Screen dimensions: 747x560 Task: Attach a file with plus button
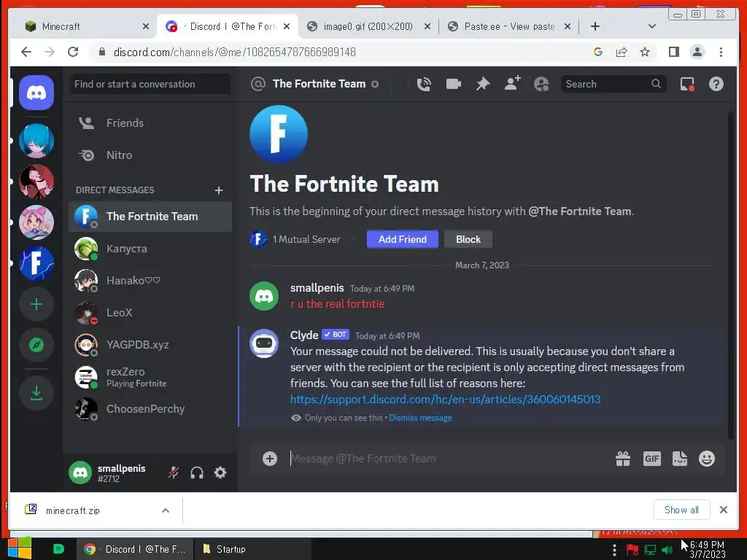[x=270, y=459]
